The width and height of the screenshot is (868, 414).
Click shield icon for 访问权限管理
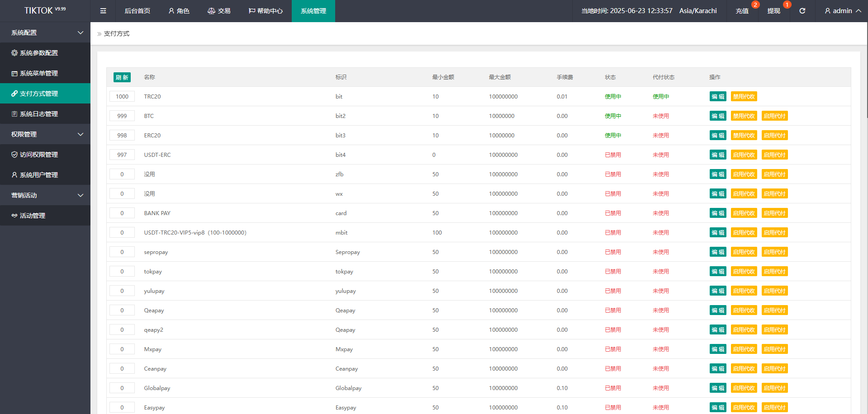click(14, 155)
